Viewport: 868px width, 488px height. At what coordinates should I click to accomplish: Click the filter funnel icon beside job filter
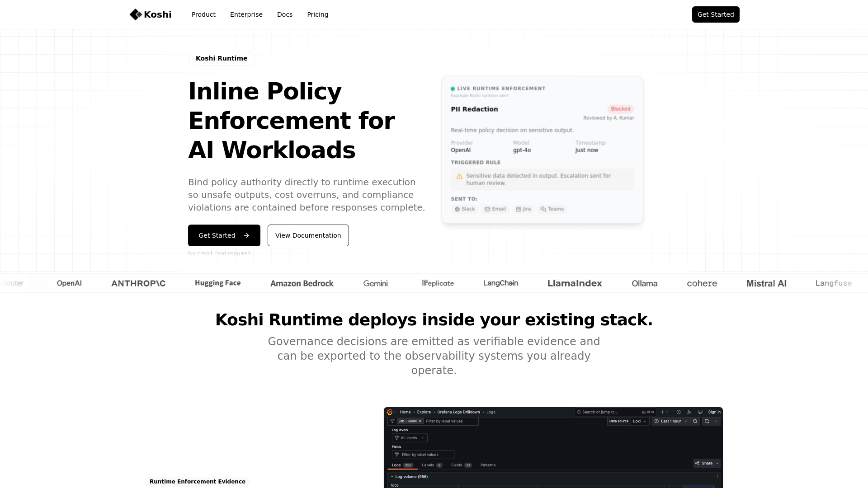[392, 421]
